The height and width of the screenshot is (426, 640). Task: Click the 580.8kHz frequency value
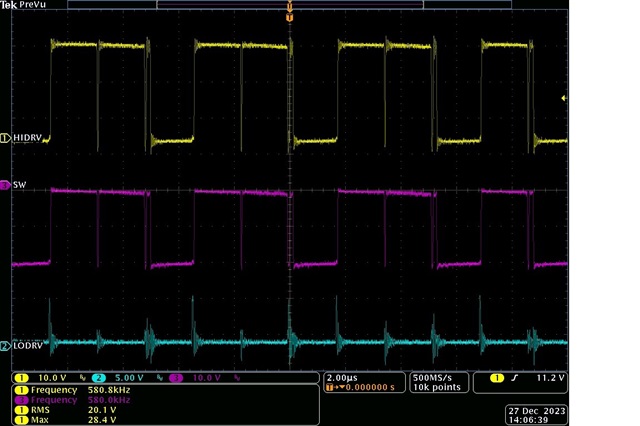pos(109,390)
